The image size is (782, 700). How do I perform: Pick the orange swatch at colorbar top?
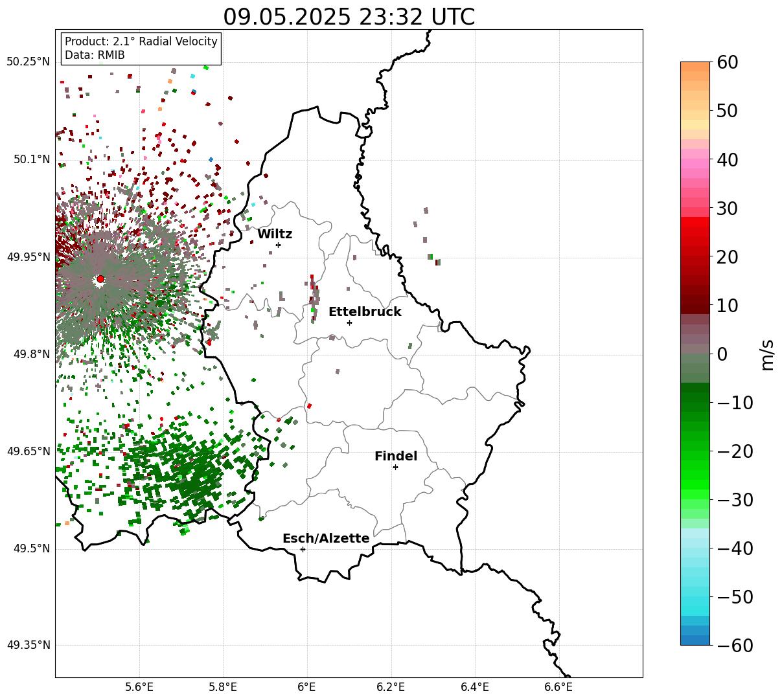coord(695,67)
